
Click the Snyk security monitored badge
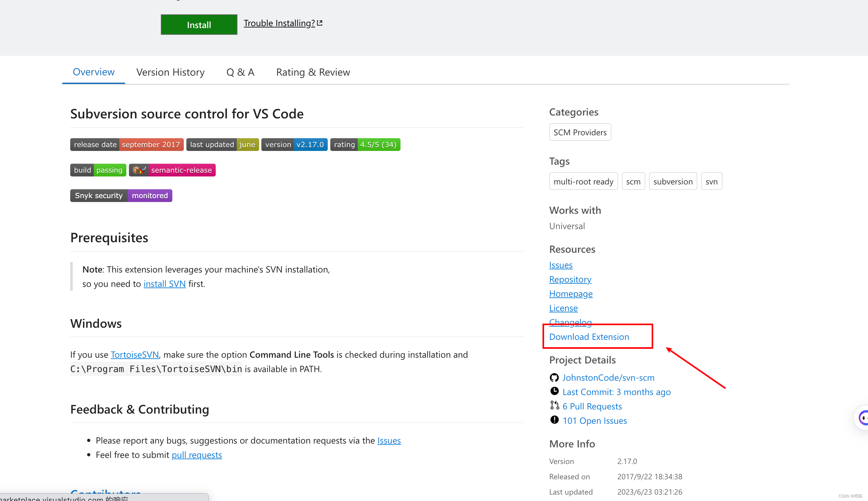(121, 195)
